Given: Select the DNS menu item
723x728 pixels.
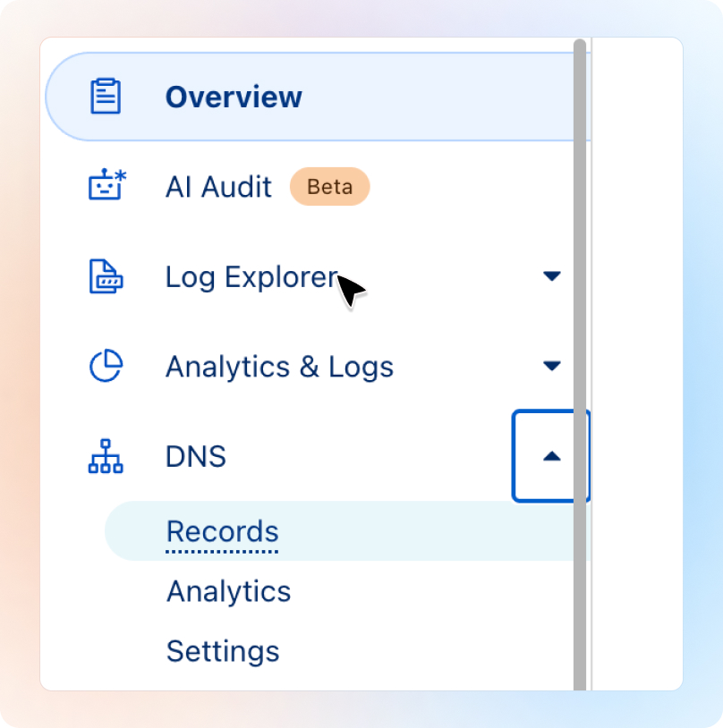Looking at the screenshot, I should pos(196,456).
